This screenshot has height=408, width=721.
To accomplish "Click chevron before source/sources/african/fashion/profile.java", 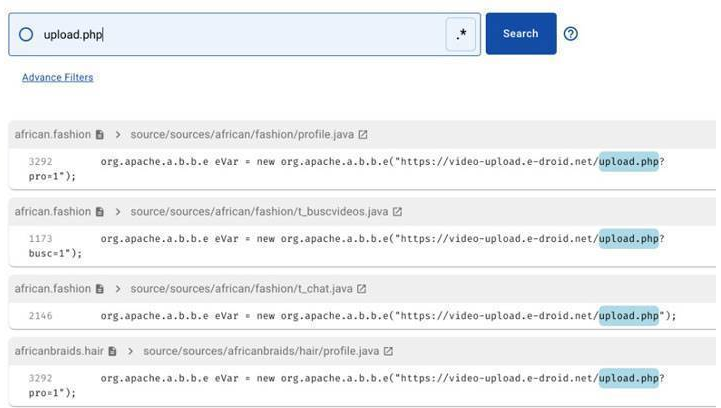I will click(x=118, y=134).
